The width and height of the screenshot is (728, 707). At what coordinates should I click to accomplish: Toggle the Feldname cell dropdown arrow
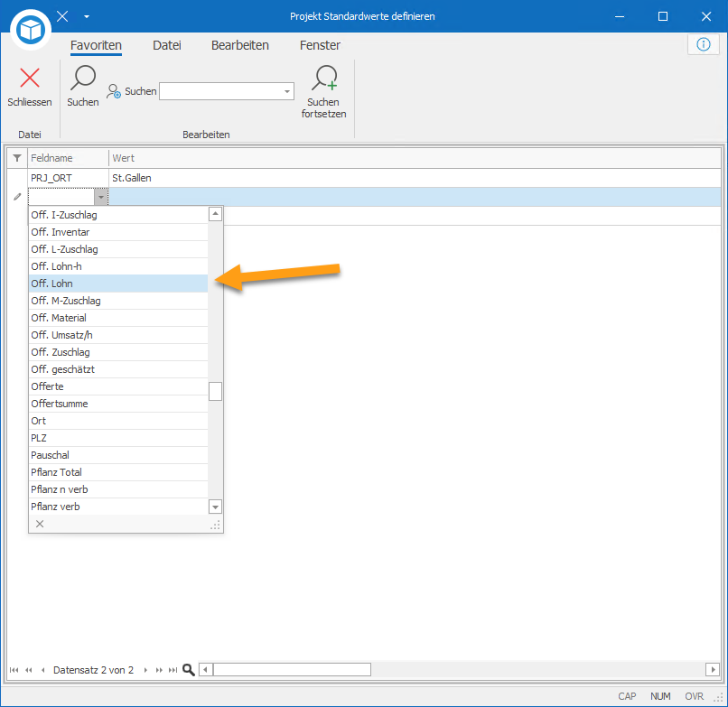coord(101,197)
